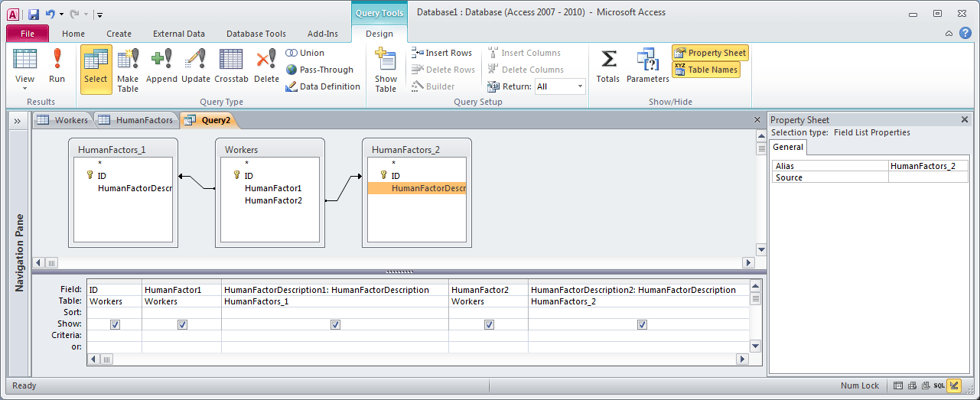Click the Undo icon in Quick Access Toolbar
The height and width of the screenshot is (400, 980).
click(50, 14)
